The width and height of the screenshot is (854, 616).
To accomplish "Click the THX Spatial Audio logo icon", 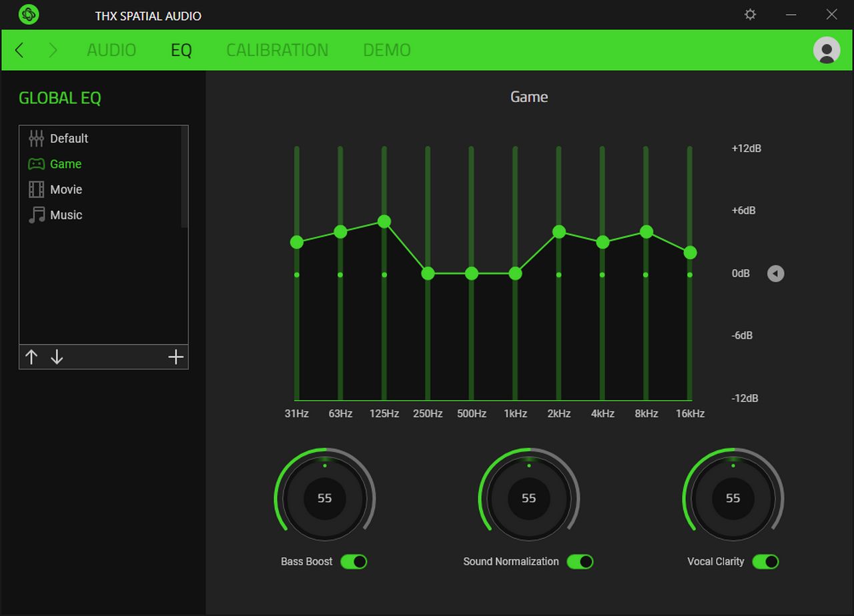I will [29, 14].
